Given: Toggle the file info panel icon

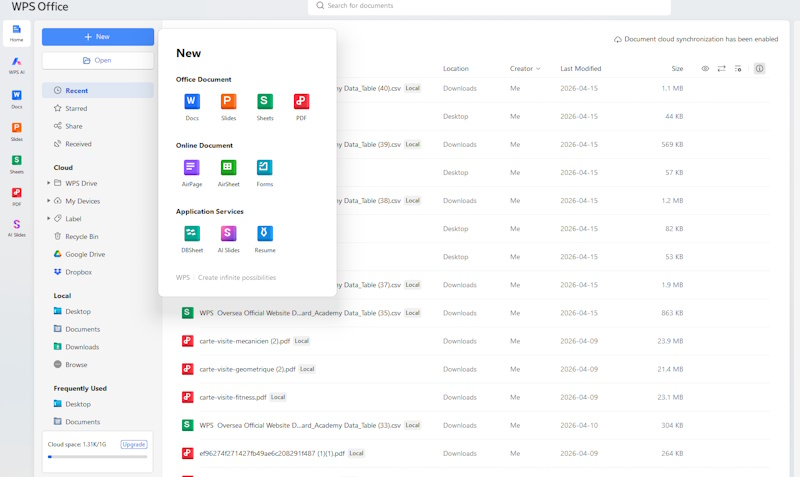Looking at the screenshot, I should pyautogui.click(x=760, y=68).
